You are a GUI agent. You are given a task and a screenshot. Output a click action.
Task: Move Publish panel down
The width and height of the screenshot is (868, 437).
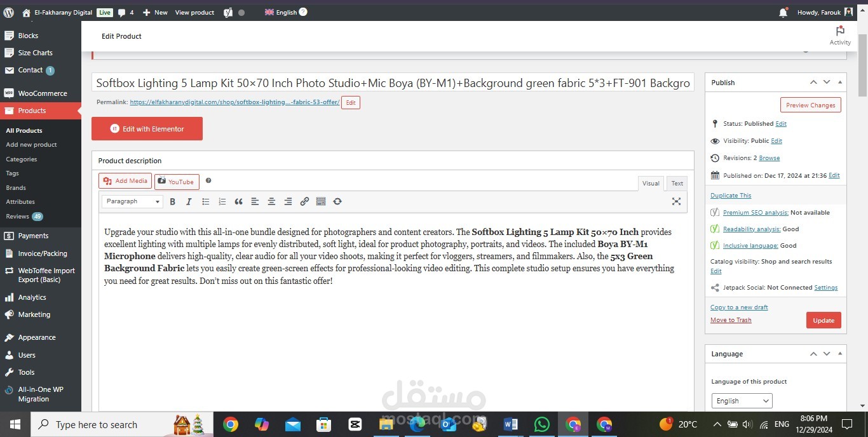(x=827, y=83)
